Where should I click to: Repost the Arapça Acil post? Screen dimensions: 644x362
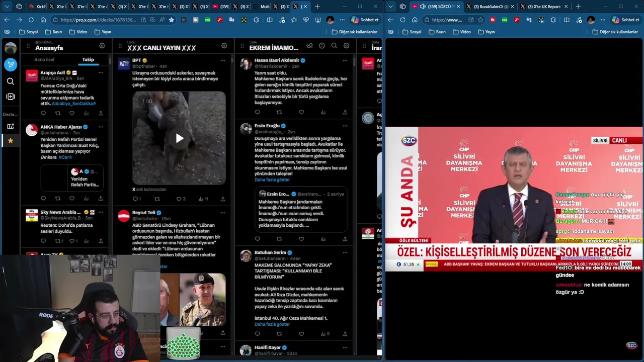[x=57, y=113]
